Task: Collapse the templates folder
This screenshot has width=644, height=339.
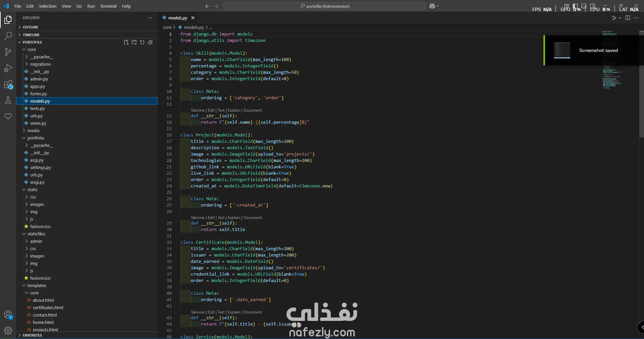Action: (37, 286)
